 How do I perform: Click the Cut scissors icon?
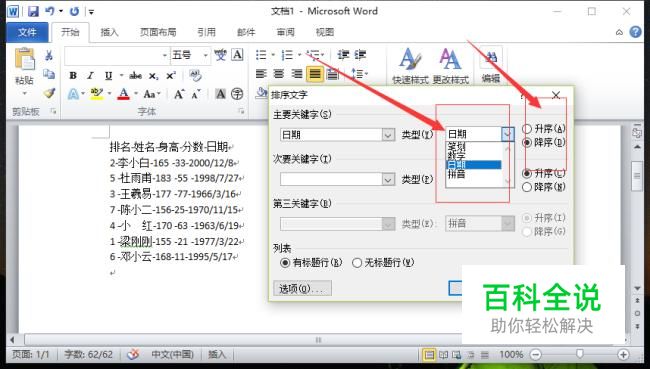pyautogui.click(x=49, y=55)
